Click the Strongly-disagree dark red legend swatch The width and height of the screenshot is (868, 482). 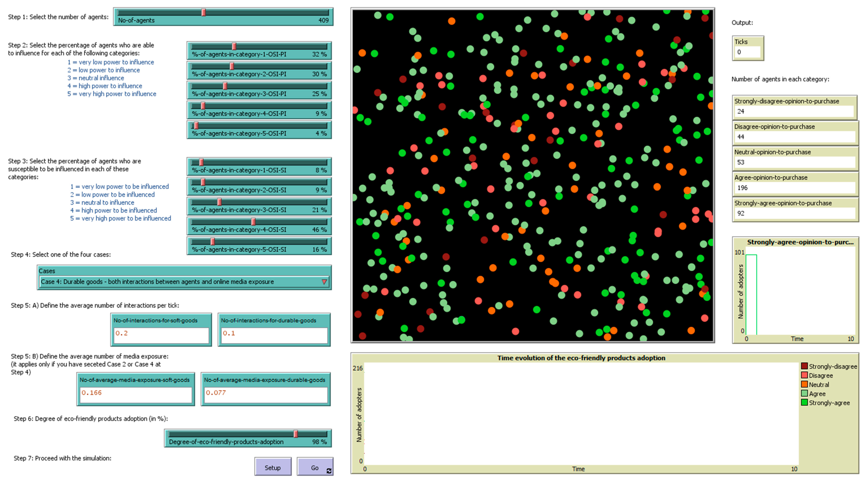[x=804, y=366]
